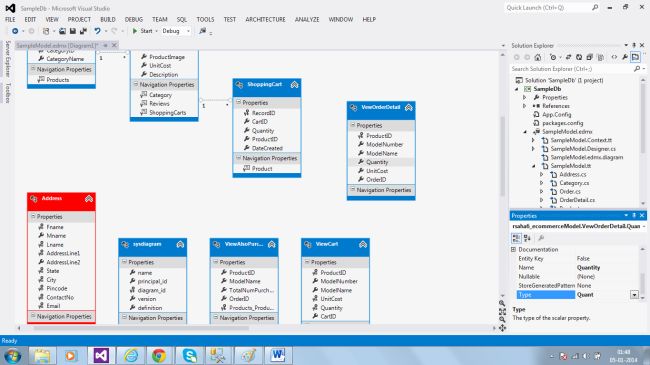Open the Toolbox side tab
Viewport: 650px width, 365px height.
tap(7, 93)
